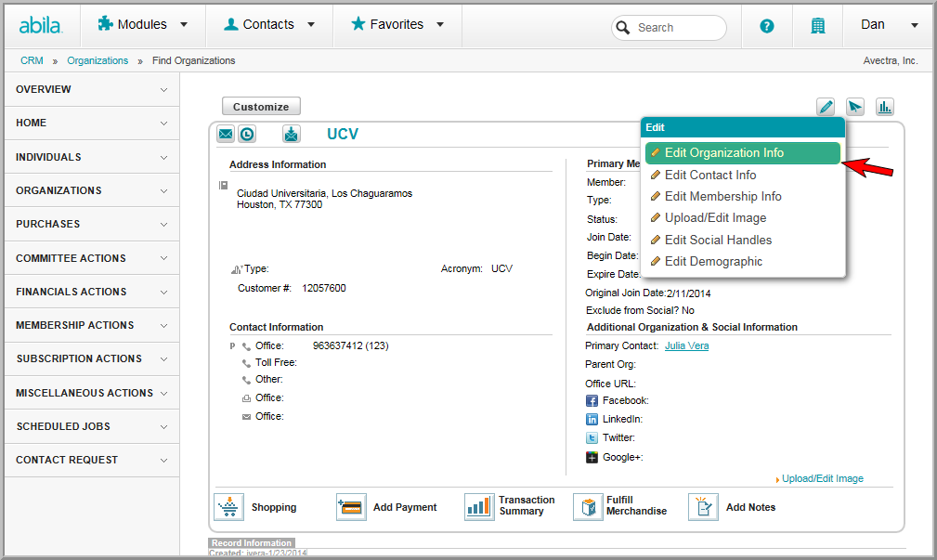
Task: Click customer number 12057600
Action: (x=324, y=288)
